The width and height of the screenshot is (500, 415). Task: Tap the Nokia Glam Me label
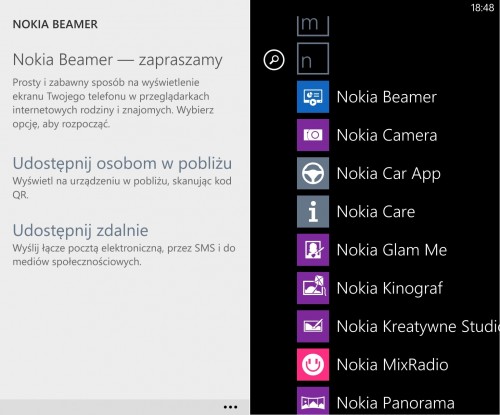(x=392, y=250)
